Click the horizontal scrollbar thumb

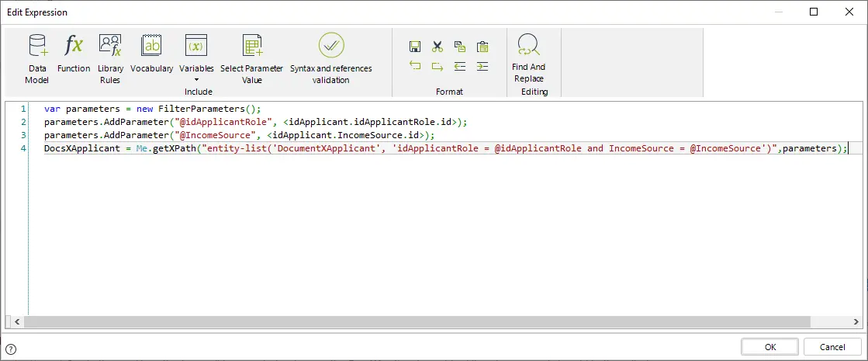pyautogui.click(x=417, y=321)
